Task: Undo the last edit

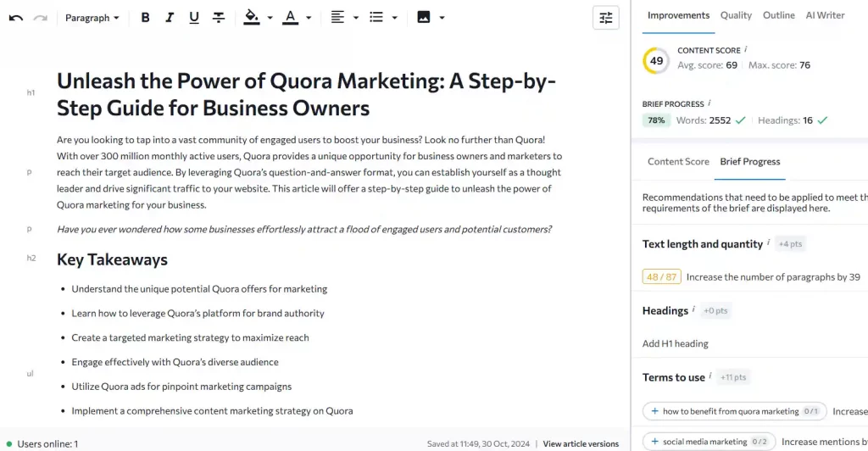Action: 16,18
